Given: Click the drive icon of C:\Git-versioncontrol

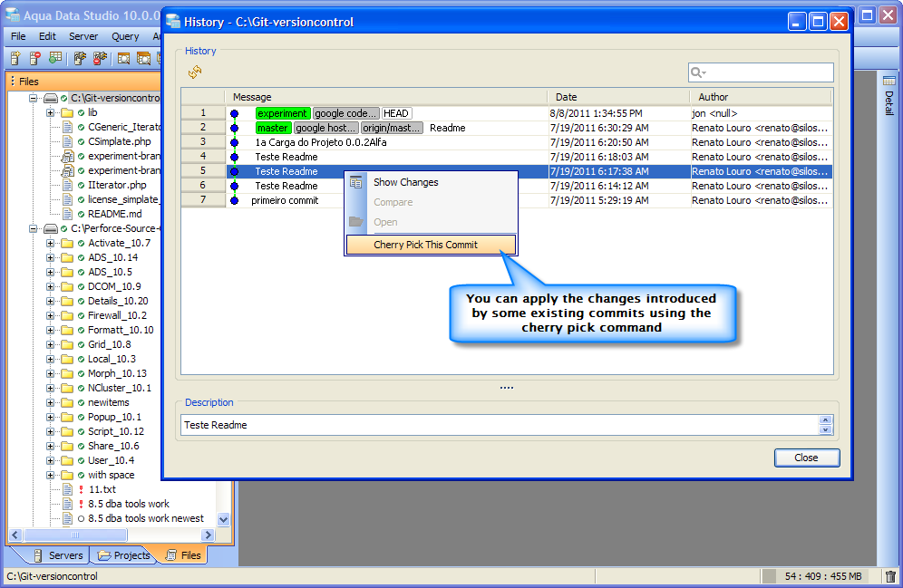Looking at the screenshot, I should pos(52,98).
